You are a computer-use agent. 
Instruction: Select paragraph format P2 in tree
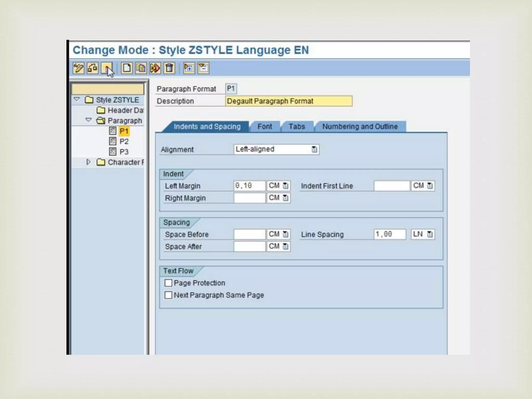tap(124, 142)
